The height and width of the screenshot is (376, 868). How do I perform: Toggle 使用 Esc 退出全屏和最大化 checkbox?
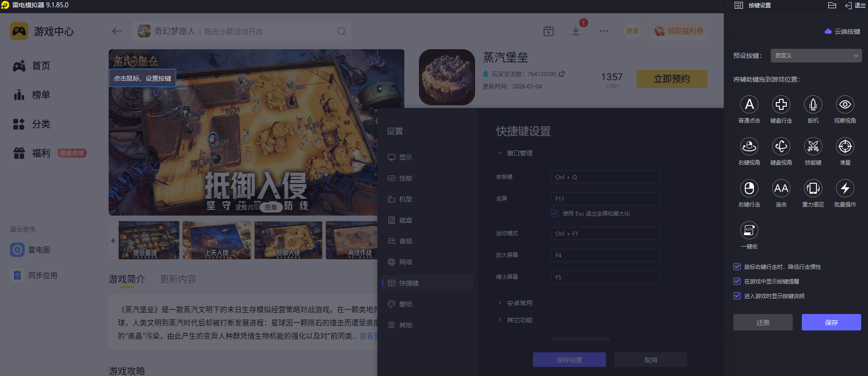pyautogui.click(x=554, y=213)
